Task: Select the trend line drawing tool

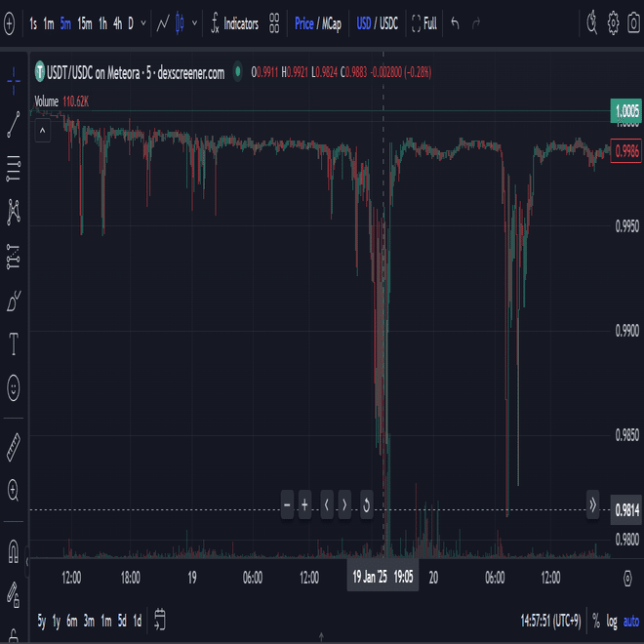Action: pos(14,125)
